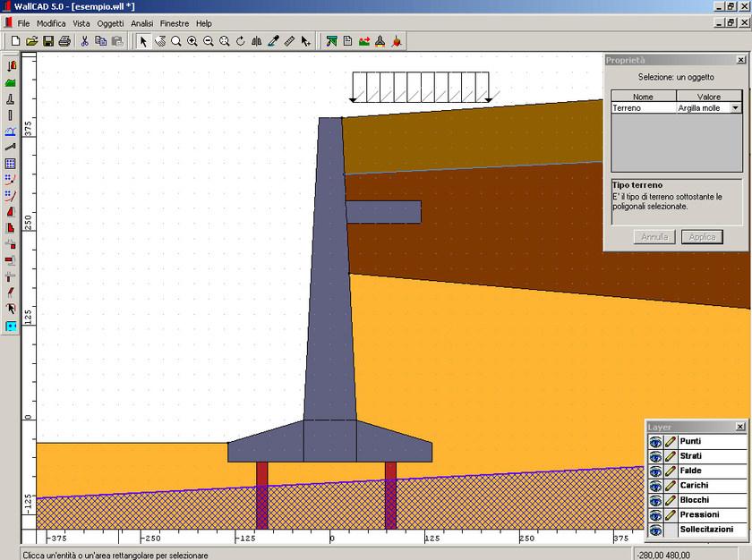Image resolution: width=752 pixels, height=560 pixels.
Task: Click the cut scissors icon
Action: [85, 40]
